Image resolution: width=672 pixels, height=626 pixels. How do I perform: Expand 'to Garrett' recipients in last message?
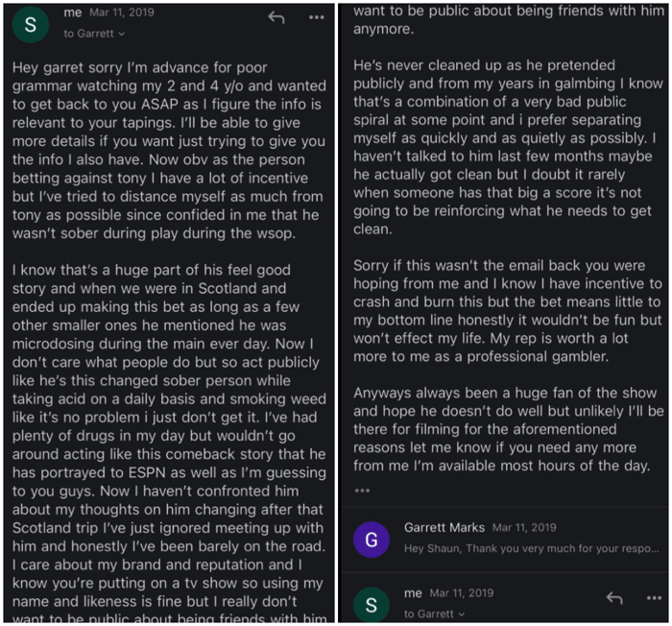[434, 614]
